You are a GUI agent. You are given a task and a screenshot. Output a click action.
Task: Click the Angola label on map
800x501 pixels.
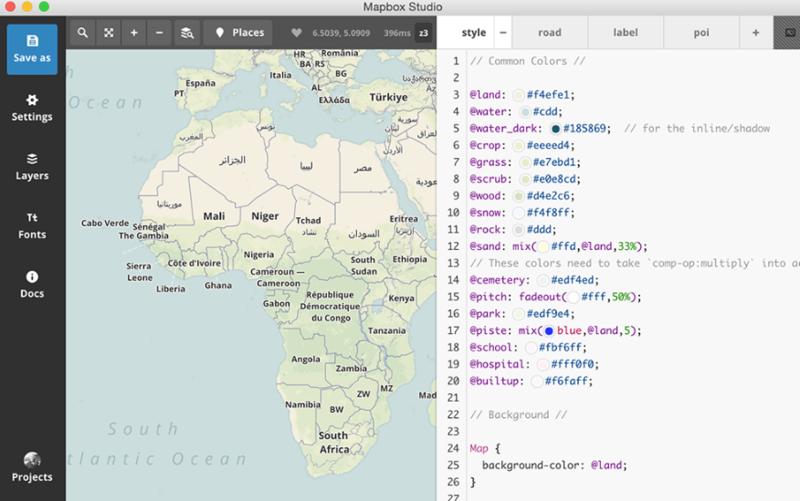click(x=306, y=359)
